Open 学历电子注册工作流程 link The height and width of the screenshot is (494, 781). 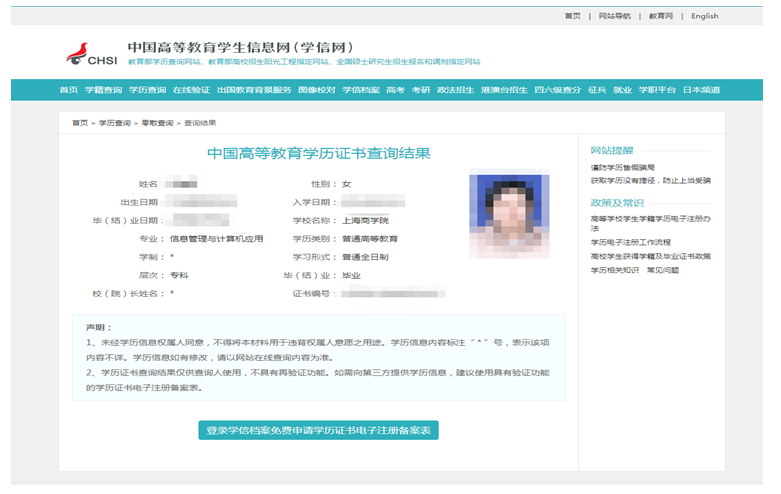(631, 242)
